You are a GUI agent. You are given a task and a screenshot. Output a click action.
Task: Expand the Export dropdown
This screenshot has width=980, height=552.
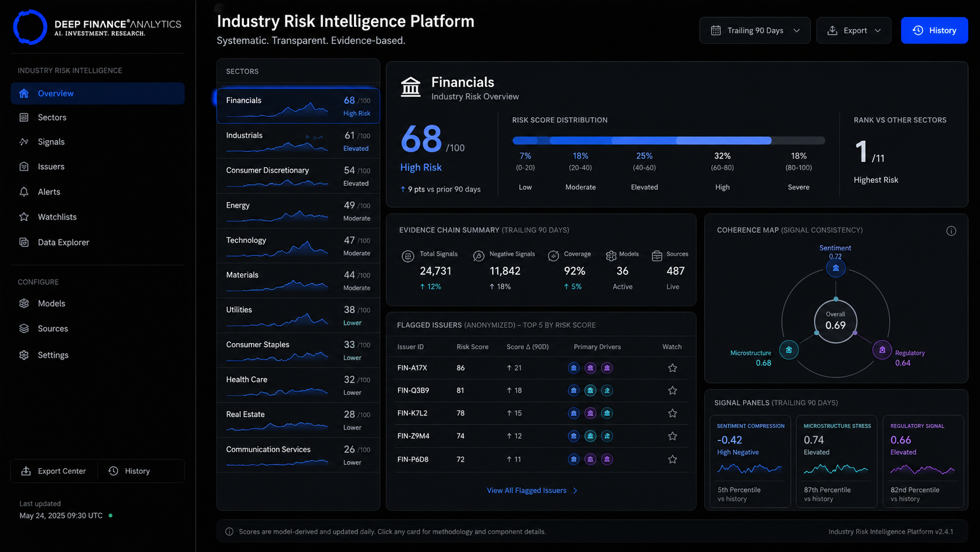(x=854, y=31)
